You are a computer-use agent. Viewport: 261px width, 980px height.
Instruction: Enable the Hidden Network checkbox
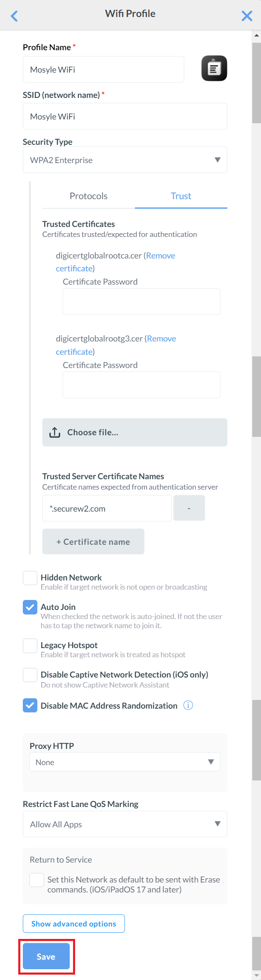[30, 578]
